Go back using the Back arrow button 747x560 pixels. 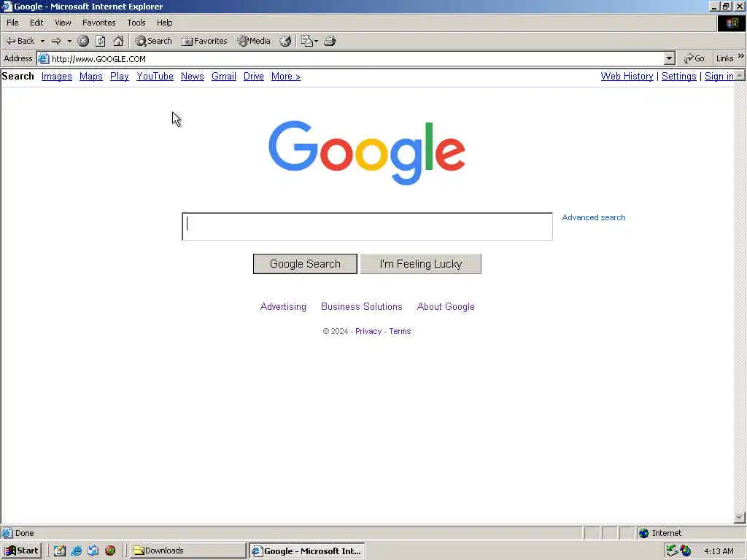pos(20,41)
